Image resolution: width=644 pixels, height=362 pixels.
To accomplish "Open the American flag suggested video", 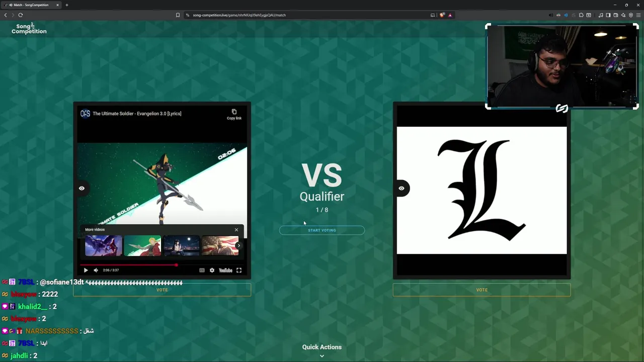I will coord(220,246).
